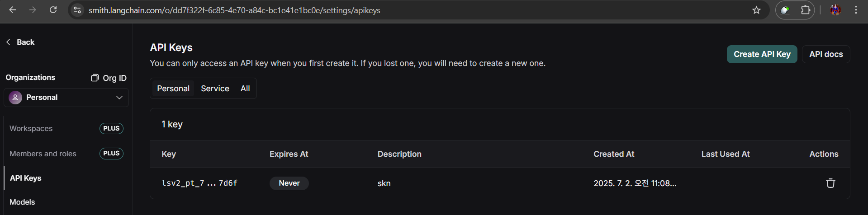Click the green extension icon in toolbar

[x=785, y=10]
